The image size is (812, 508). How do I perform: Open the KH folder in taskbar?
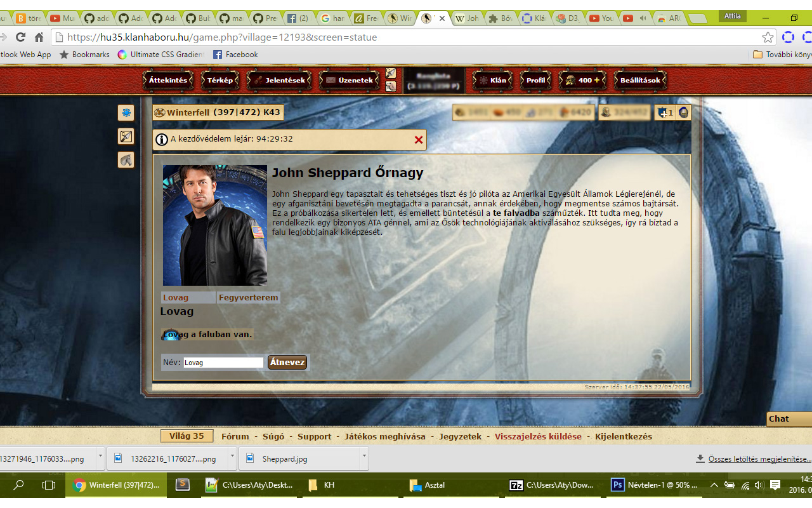click(x=351, y=485)
